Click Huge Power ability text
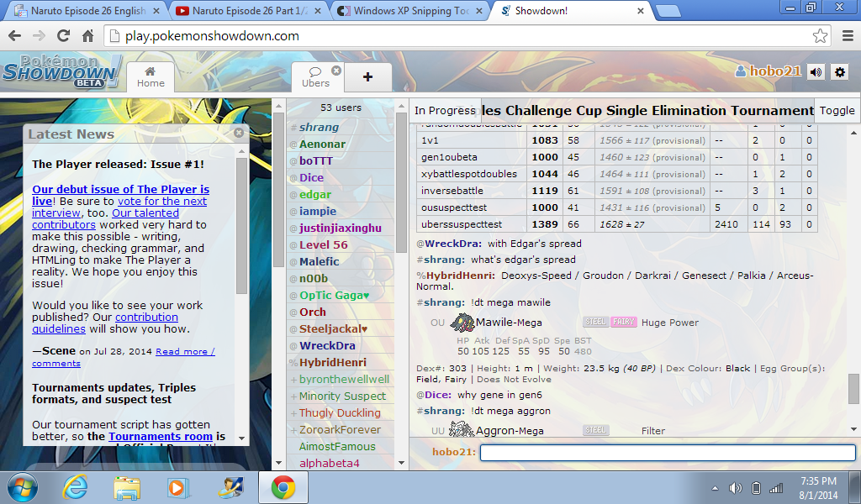The image size is (861, 504). click(670, 323)
